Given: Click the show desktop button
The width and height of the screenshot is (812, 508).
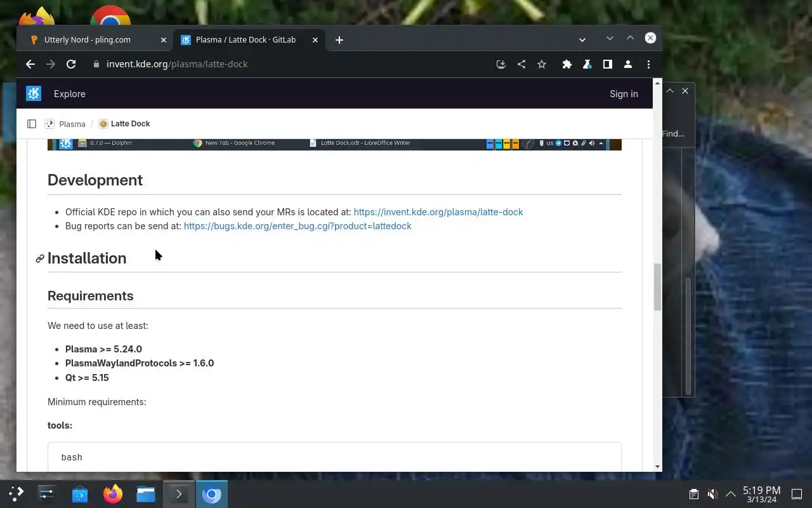Looking at the screenshot, I should click(x=797, y=494).
